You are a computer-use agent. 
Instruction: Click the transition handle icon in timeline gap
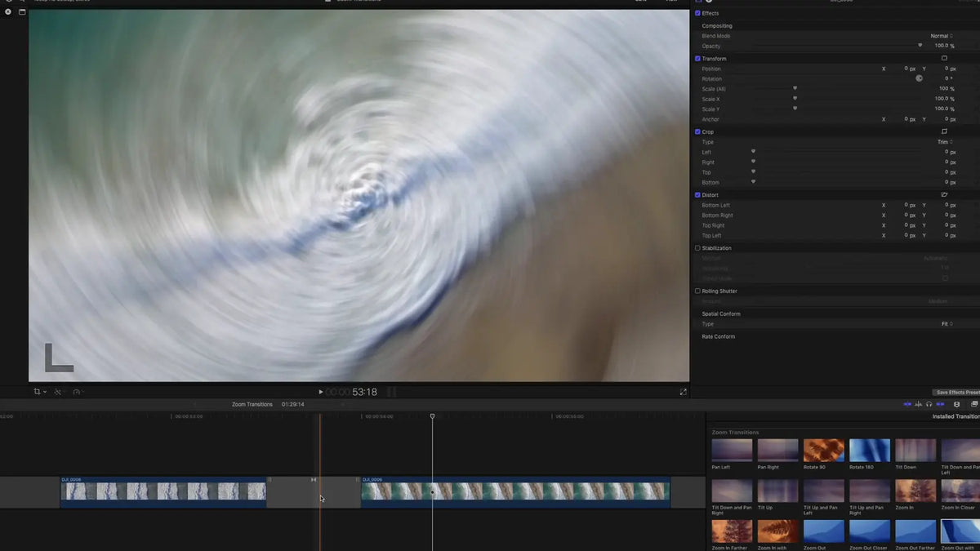click(314, 480)
